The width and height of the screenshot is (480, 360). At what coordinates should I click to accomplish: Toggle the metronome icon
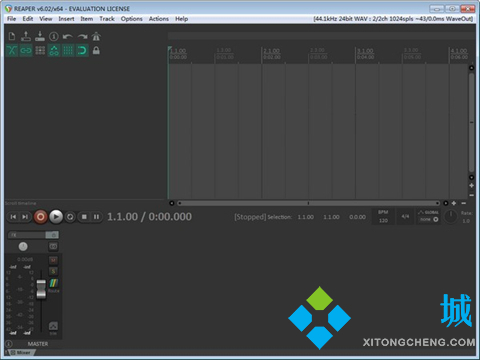(96, 36)
